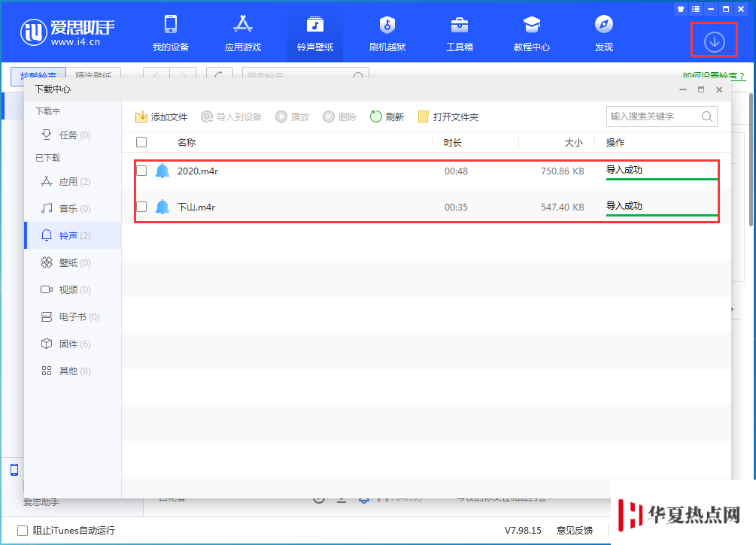Close the 下载中心 window

coord(719,89)
